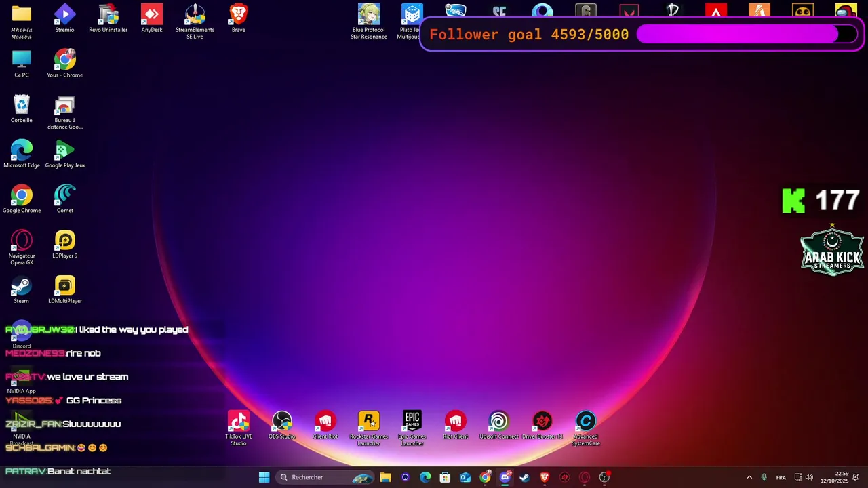This screenshot has width=868, height=488.
Task: Click the microphone tray icon
Action: click(764, 477)
